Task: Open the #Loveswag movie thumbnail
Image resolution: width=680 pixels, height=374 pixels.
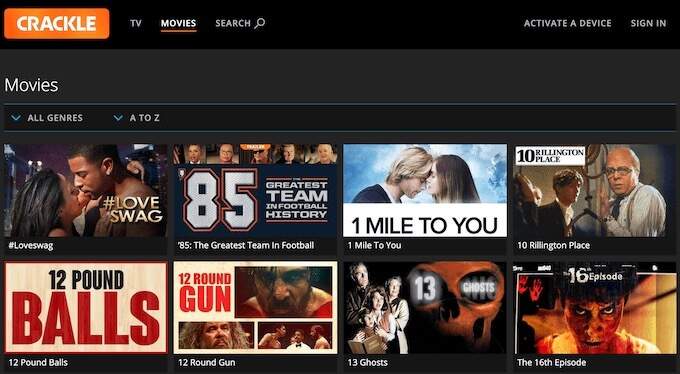Action: [85, 190]
